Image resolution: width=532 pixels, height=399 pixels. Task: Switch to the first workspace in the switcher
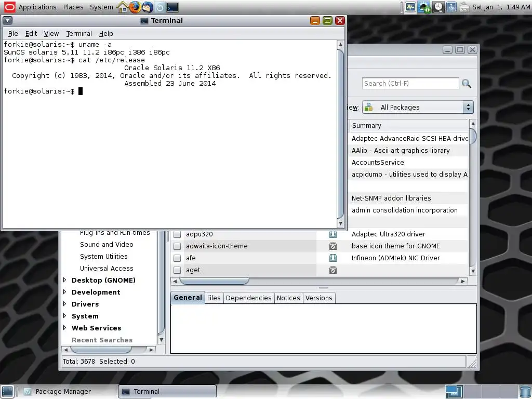point(454,392)
